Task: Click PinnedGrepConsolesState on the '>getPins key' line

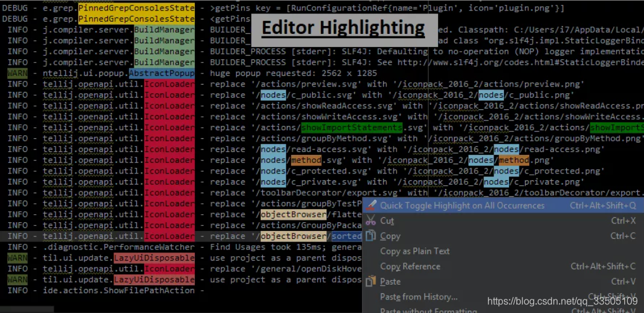Action: pos(136,8)
